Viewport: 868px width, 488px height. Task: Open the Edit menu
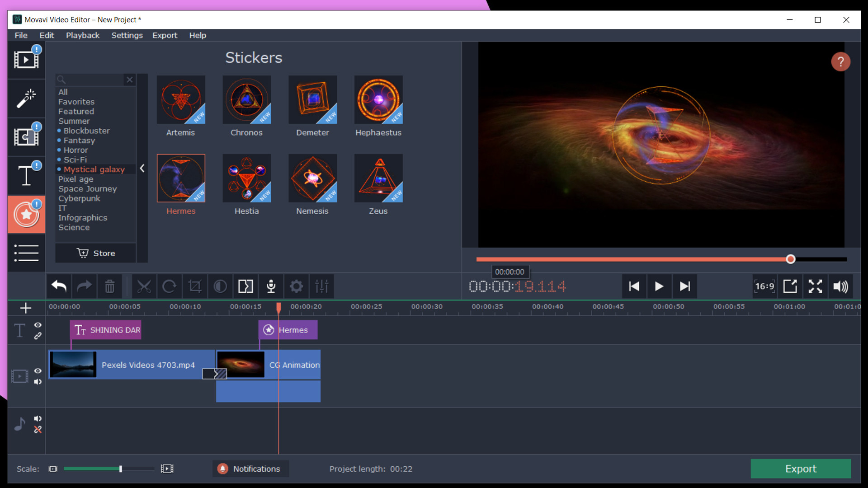coord(46,34)
